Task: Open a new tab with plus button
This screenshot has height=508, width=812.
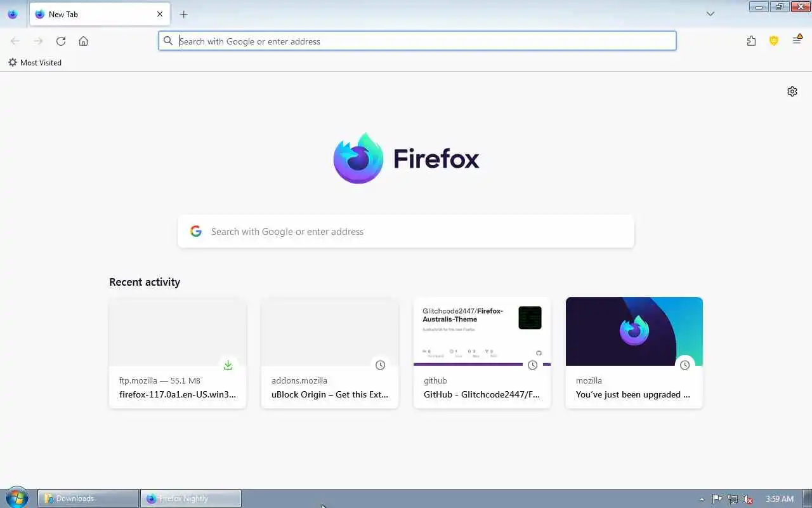Action: click(x=183, y=14)
